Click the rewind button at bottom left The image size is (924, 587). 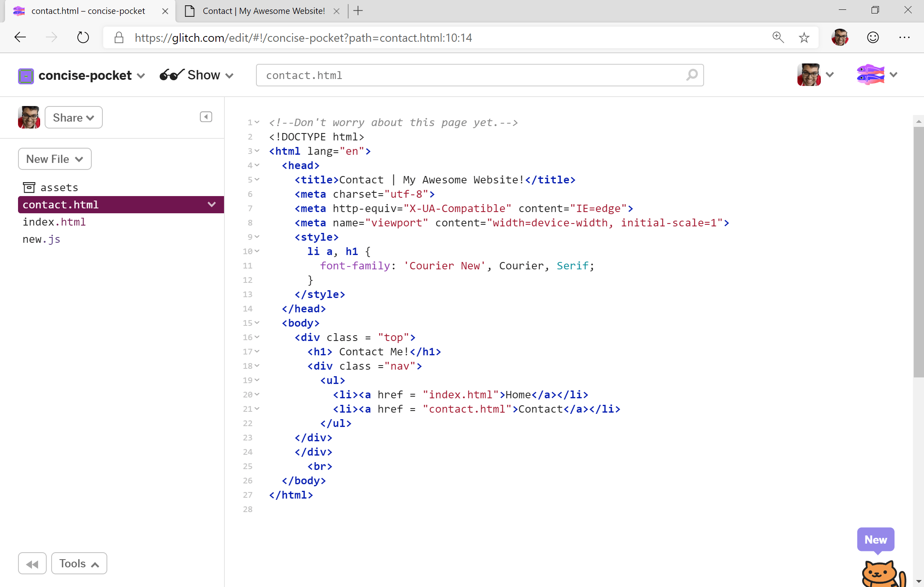[32, 564]
